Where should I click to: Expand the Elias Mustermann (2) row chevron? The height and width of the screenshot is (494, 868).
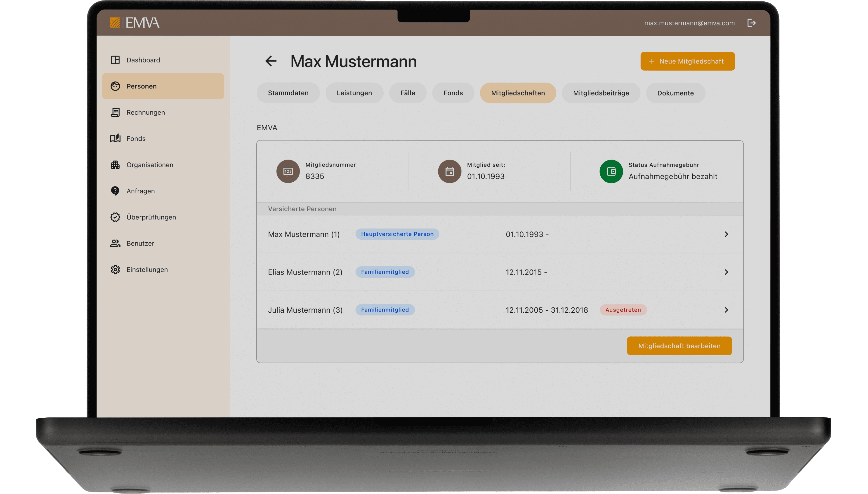pos(726,272)
